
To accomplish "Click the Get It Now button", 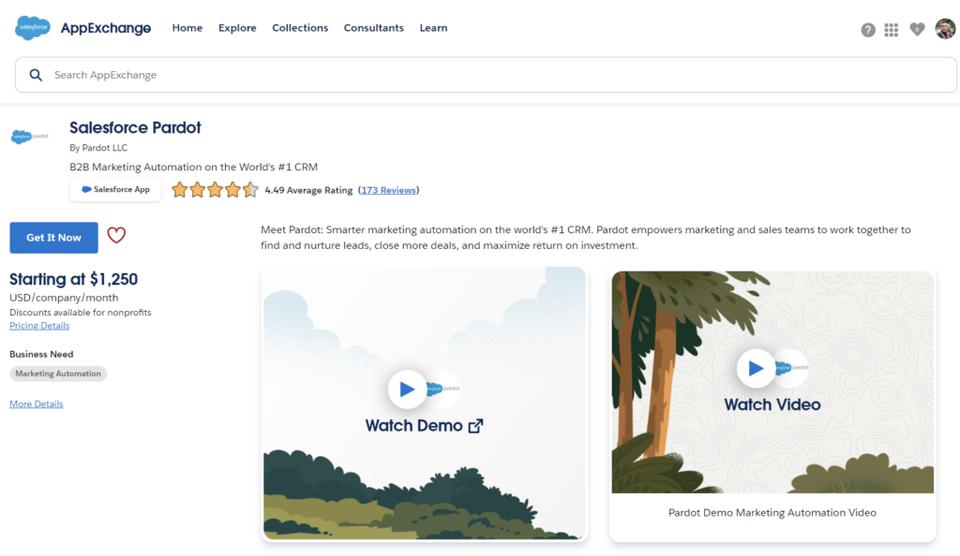I will point(54,238).
